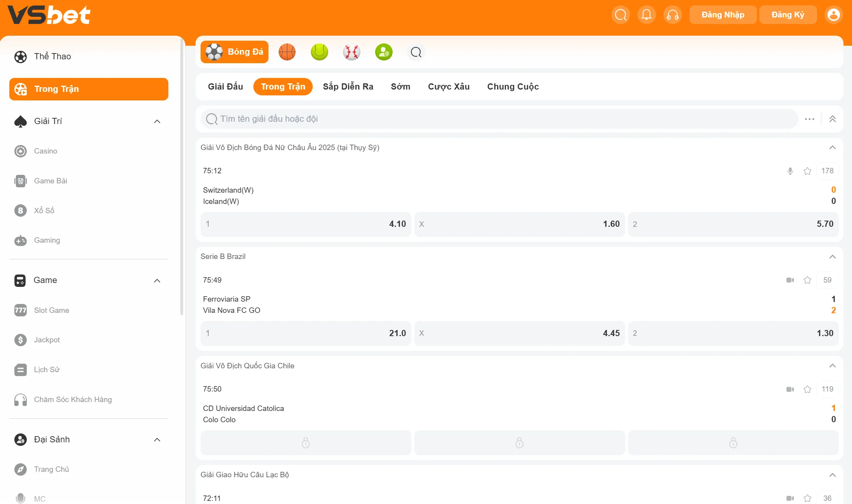Bet on Switzerland(W) win at 4.10

(x=305, y=224)
